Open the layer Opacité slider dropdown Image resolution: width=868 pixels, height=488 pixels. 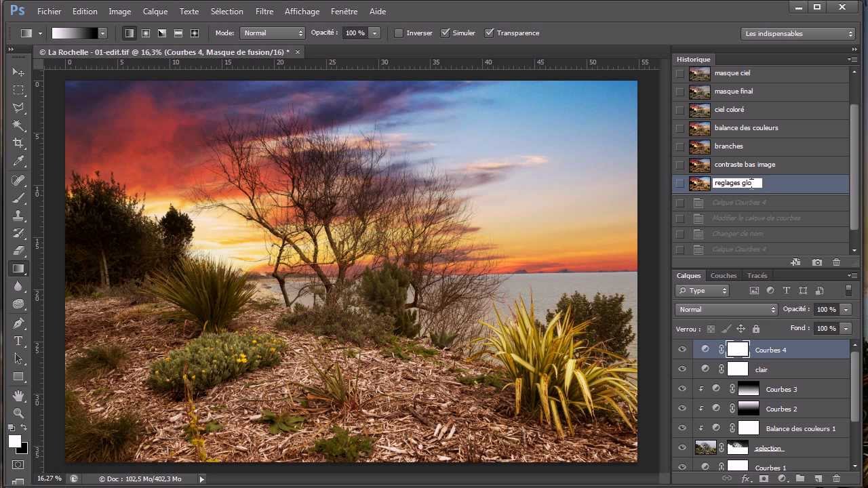coord(846,309)
